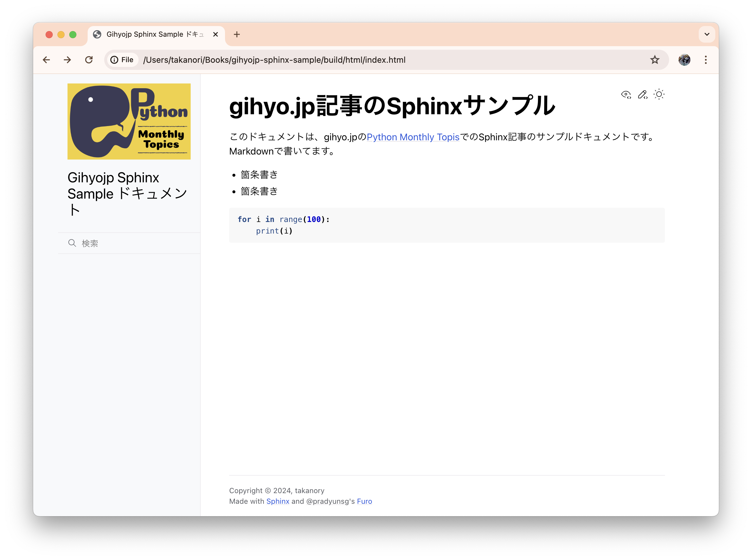Screen dimensions: 752x560
Task: Open Chrome three-dot menu
Action: point(706,60)
